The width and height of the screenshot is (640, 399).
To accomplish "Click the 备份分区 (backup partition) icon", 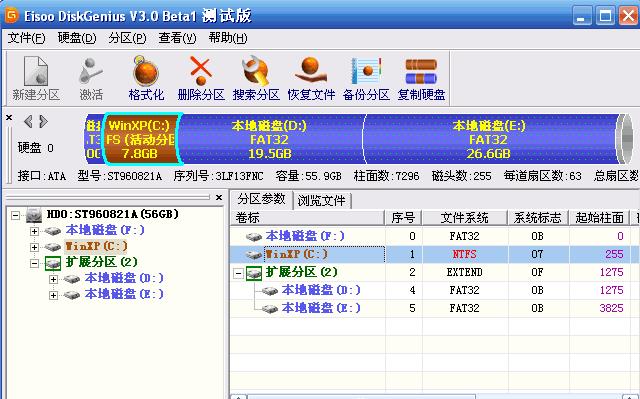I will point(366,78).
